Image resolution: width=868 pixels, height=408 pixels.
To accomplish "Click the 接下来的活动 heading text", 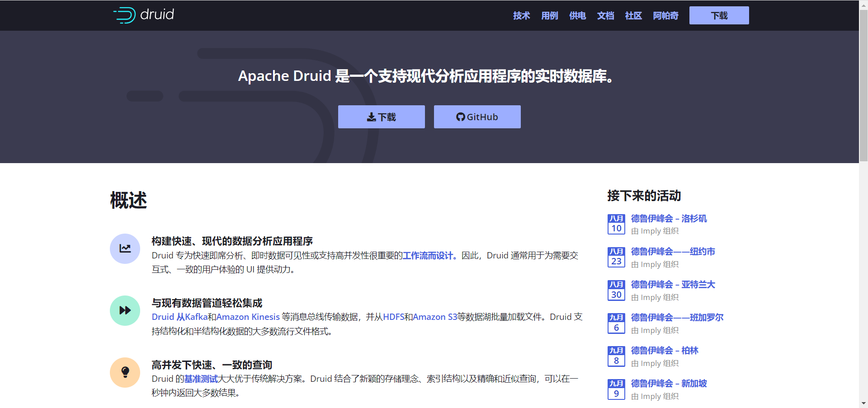I will pyautogui.click(x=644, y=196).
